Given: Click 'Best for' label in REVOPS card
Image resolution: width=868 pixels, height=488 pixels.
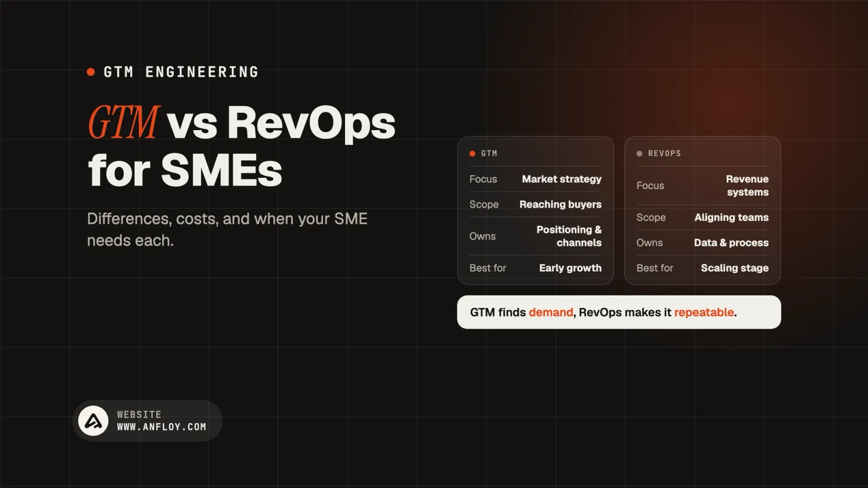Looking at the screenshot, I should coord(655,268).
